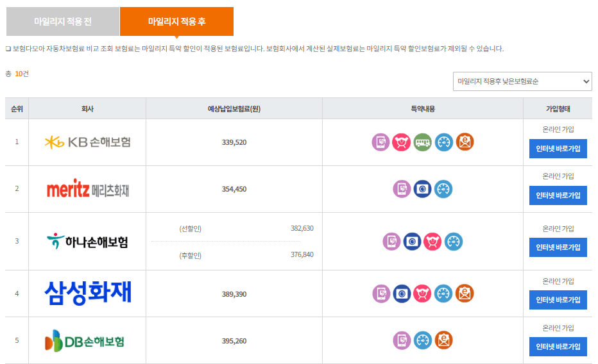Click blue speedometer icon in 삼성화재 row
Viewport: 598px width, 364px height.
(x=443, y=294)
